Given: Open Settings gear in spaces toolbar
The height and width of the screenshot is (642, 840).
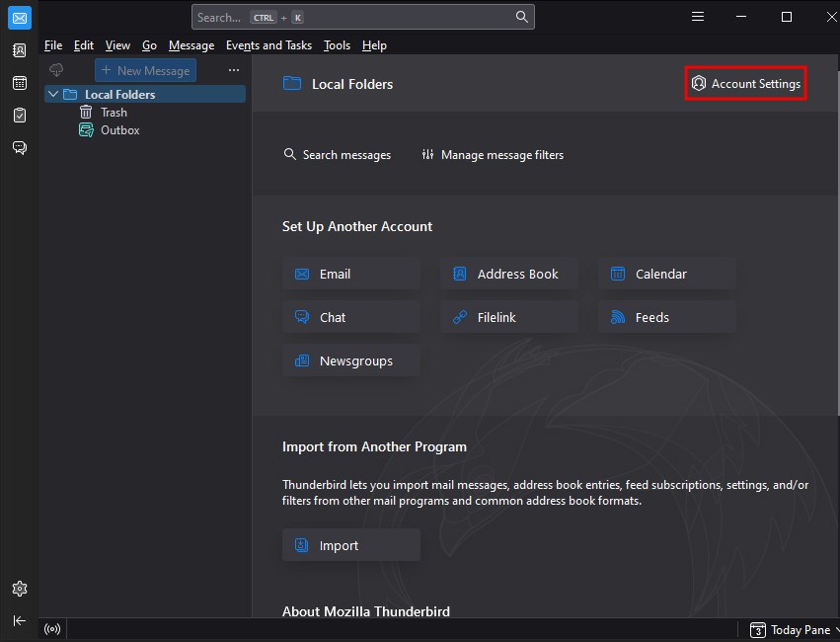Looking at the screenshot, I should [19, 589].
